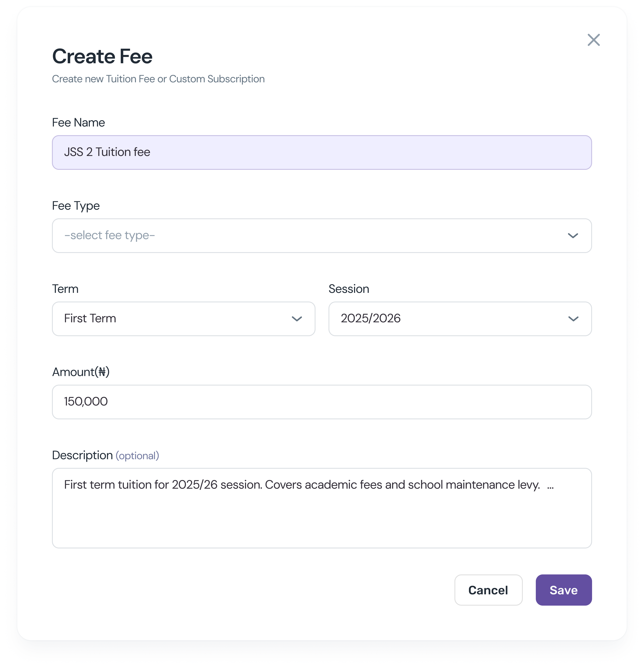The width and height of the screenshot is (644, 668).
Task: Click the 'Term' field label
Action: coord(65,289)
